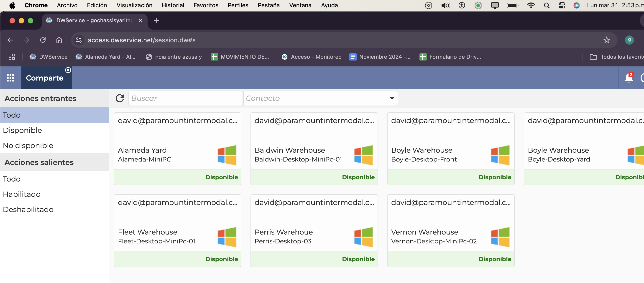The width and height of the screenshot is (644, 283).
Task: Reload the current browser page
Action: tap(43, 40)
